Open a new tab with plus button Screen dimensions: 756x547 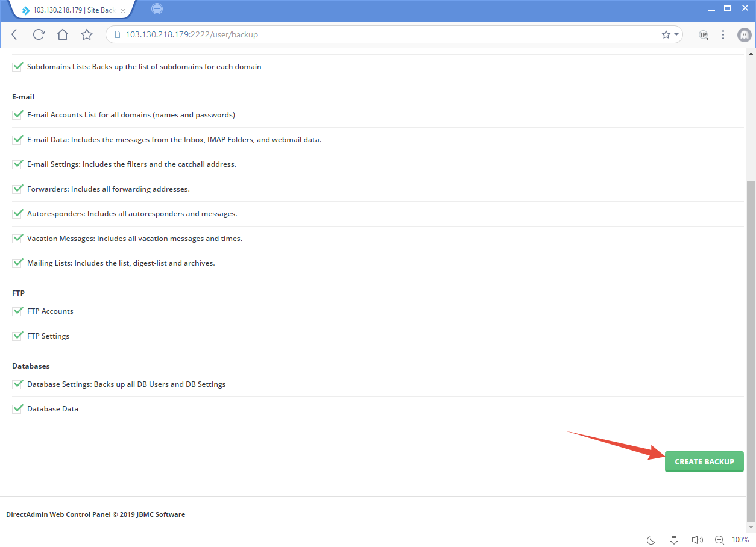pyautogui.click(x=157, y=9)
